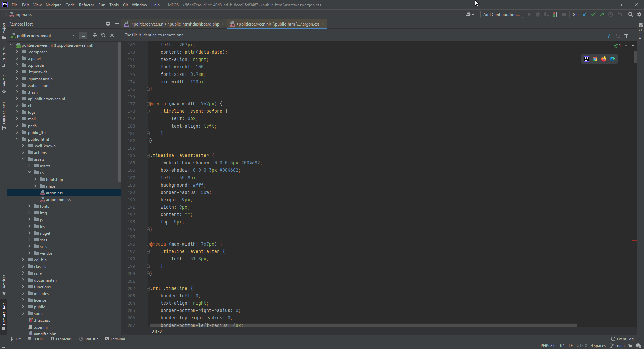Viewport: 644px width, 349px height.
Task: Collapse the public_html folder
Action: point(17,139)
